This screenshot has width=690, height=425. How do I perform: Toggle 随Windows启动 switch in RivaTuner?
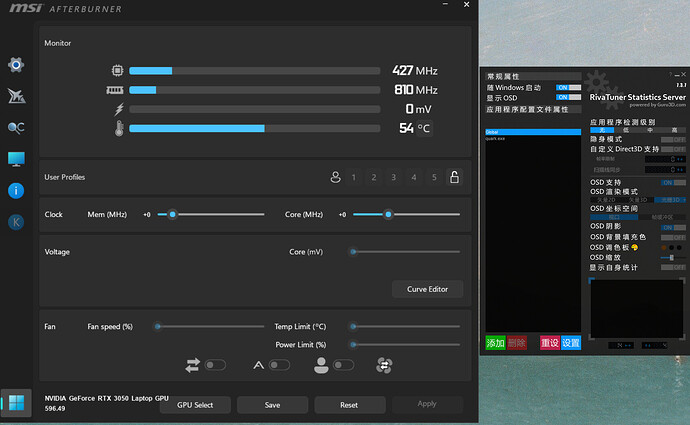point(569,88)
